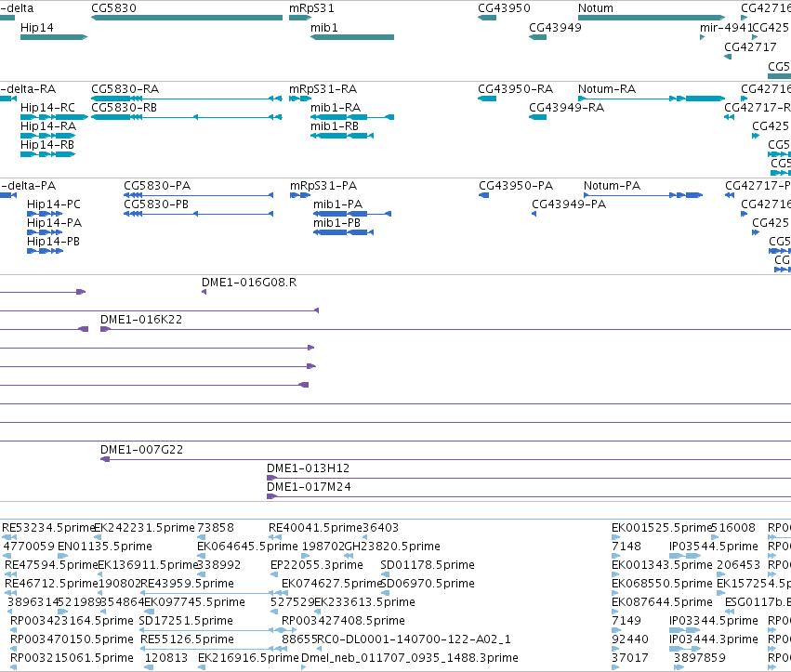791x672 pixels.
Task: Click the RP003423164.5prime EST label
Action: tap(72, 621)
